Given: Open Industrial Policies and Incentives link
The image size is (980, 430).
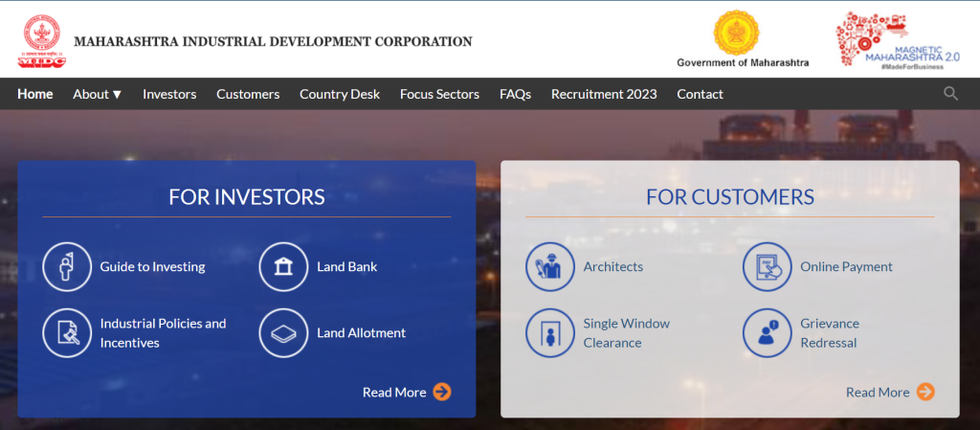Looking at the screenshot, I should click(163, 333).
